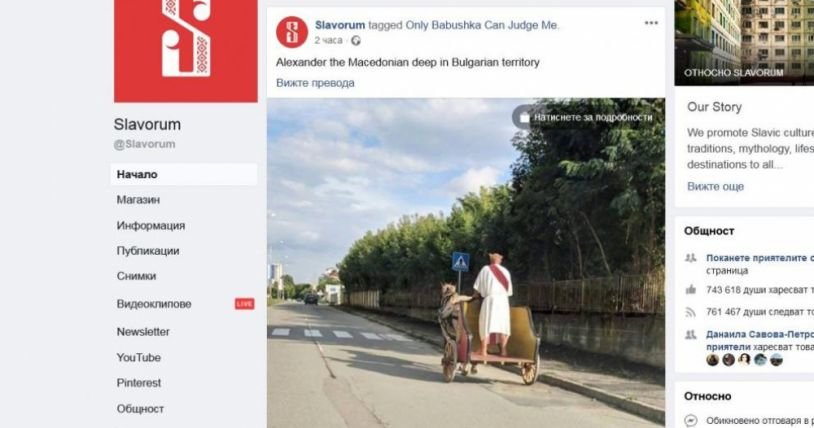Click the Вижте превода translation link

click(x=315, y=83)
